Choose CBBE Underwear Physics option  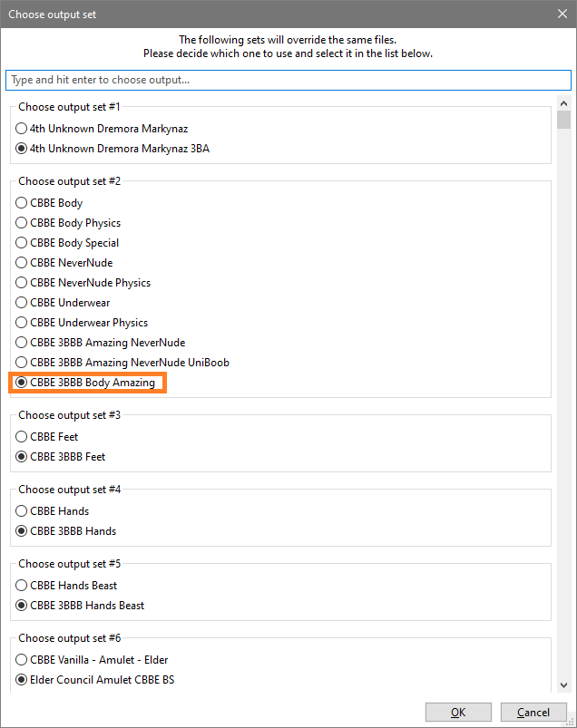coord(82,323)
